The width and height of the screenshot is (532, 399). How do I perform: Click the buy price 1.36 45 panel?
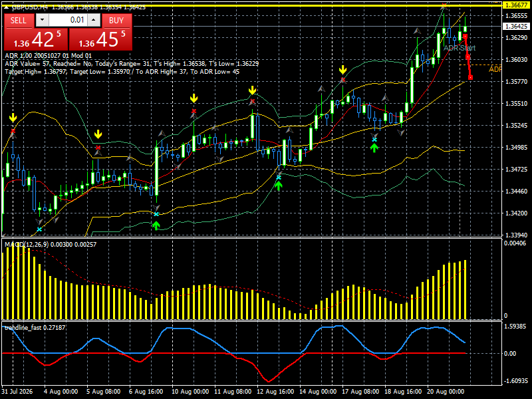point(100,39)
